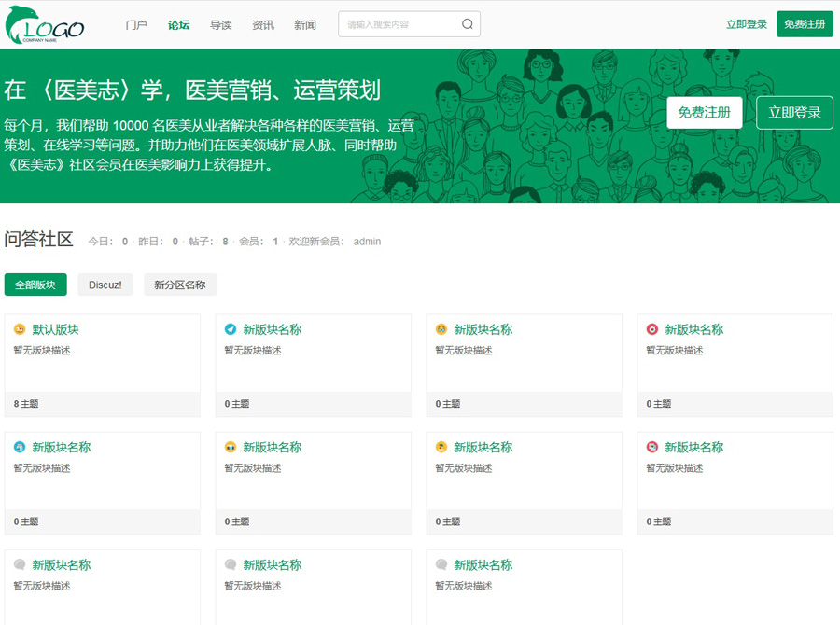Click the sunglasses emoji board icon
This screenshot has width=840, height=625.
click(x=231, y=447)
